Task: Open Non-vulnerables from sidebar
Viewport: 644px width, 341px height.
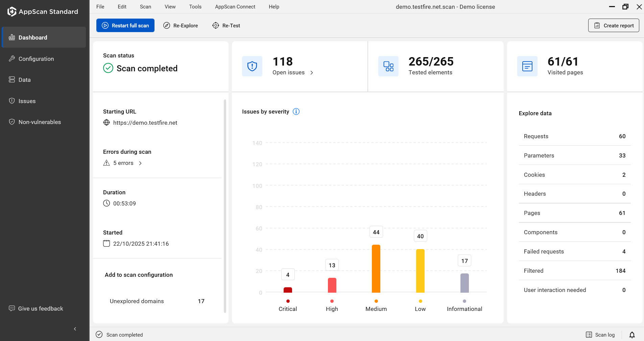Action: 40,122
